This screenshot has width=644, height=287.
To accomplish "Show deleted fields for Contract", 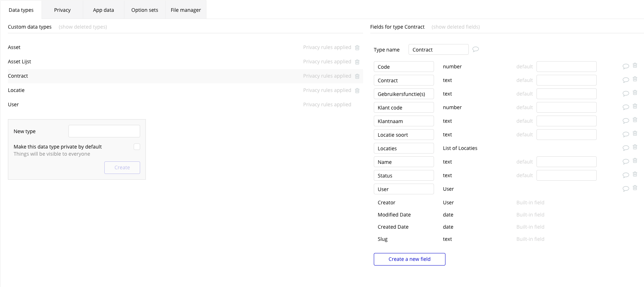I will 455,27.
